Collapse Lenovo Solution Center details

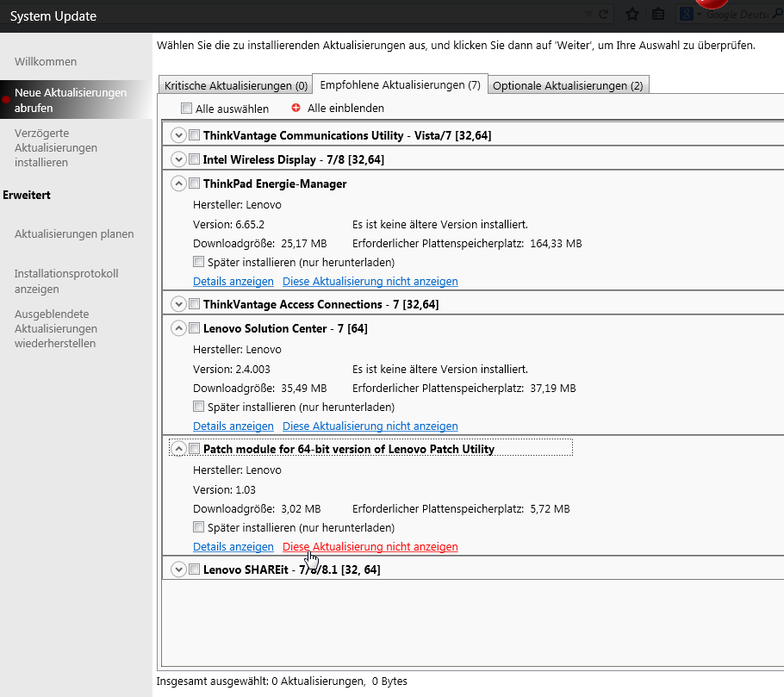178,328
